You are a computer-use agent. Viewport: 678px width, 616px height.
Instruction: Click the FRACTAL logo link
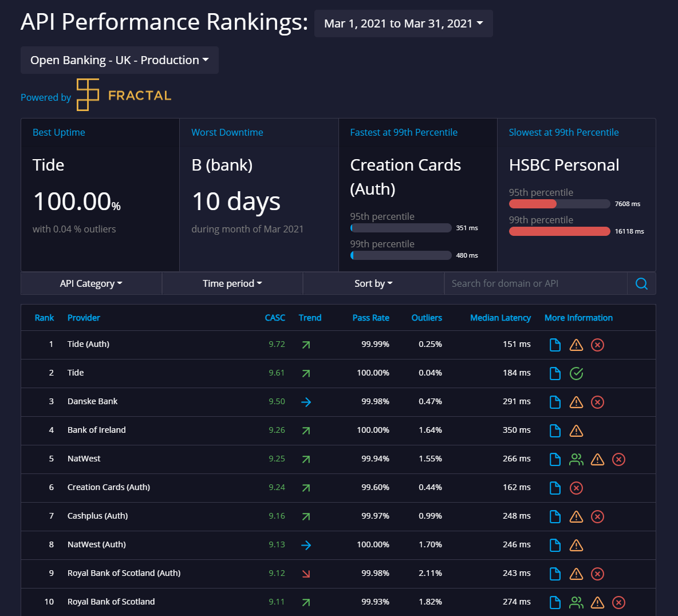(x=124, y=95)
